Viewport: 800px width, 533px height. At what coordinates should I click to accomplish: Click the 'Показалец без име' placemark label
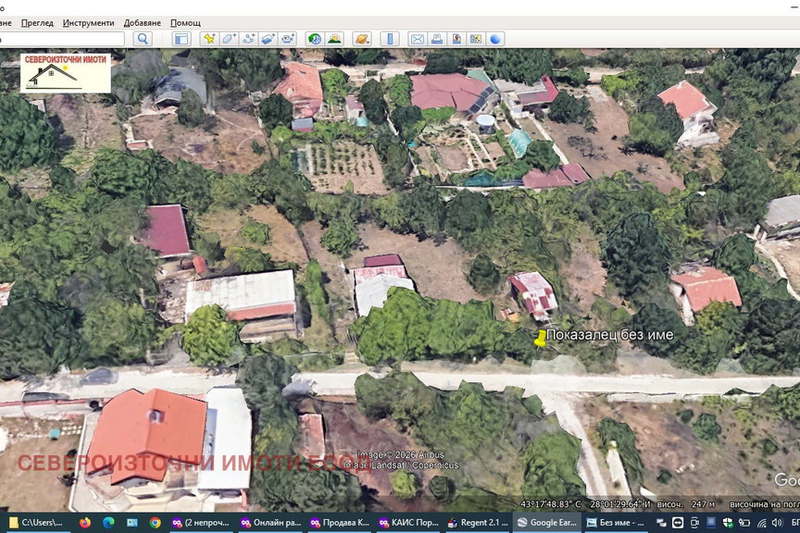(610, 335)
